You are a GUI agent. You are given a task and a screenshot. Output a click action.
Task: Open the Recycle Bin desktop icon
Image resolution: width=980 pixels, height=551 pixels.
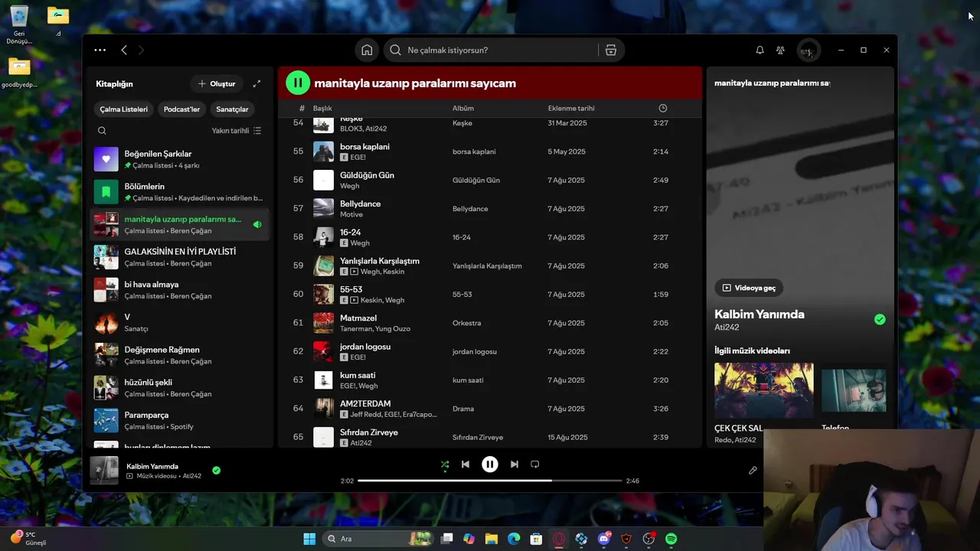19,24
